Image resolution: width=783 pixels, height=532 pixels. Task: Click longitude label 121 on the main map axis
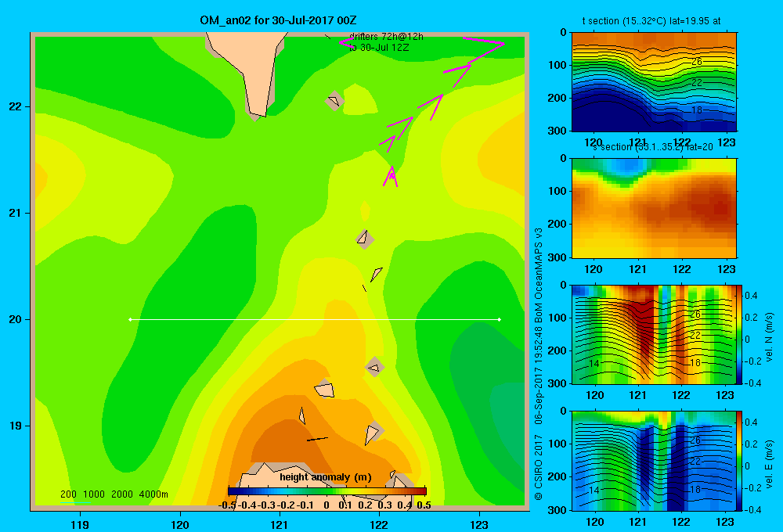click(280, 524)
